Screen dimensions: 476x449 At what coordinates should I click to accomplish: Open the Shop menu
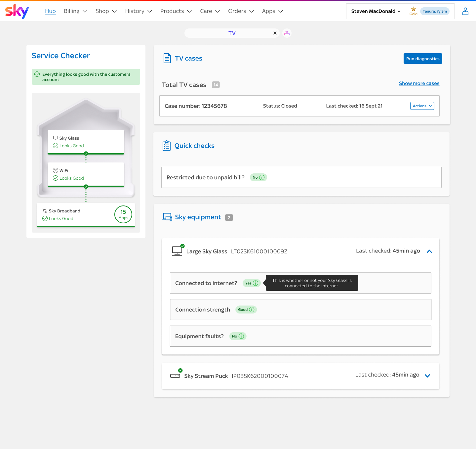[x=106, y=11]
